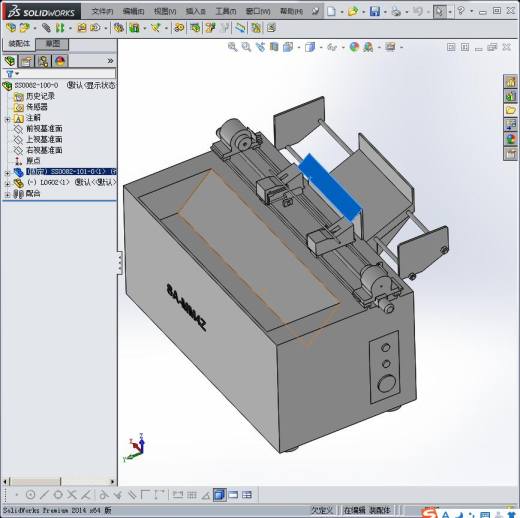Click the Open file folder icon
Screen dimensions: 520x518
(x=352, y=11)
